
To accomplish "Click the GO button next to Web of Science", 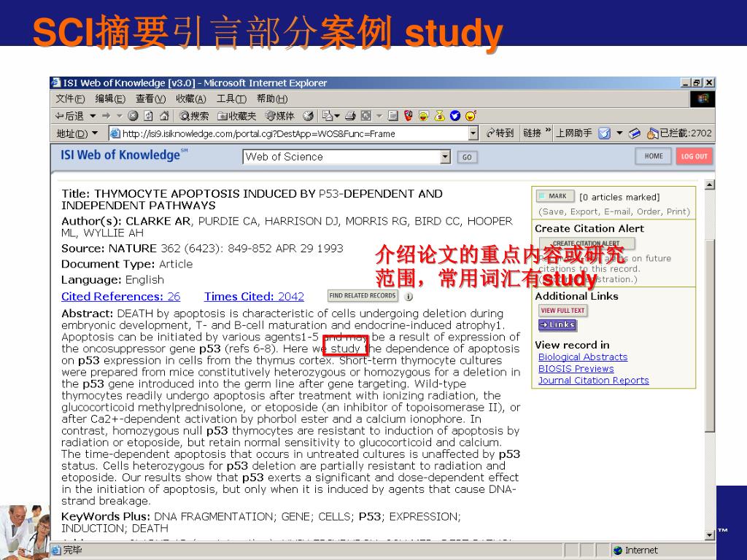I will click(x=467, y=157).
